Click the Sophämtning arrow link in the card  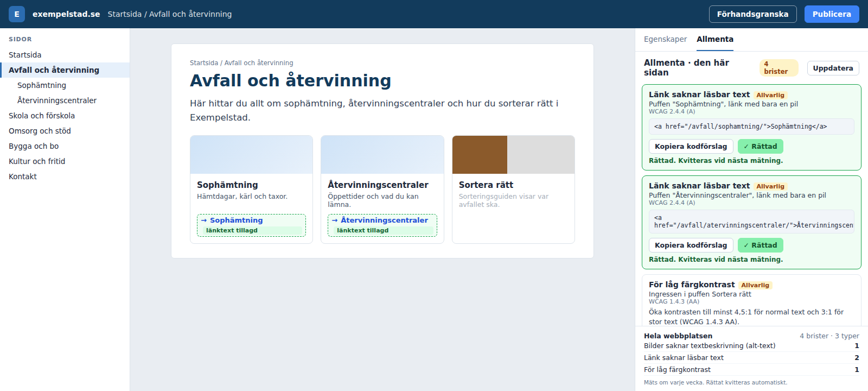tap(232, 220)
